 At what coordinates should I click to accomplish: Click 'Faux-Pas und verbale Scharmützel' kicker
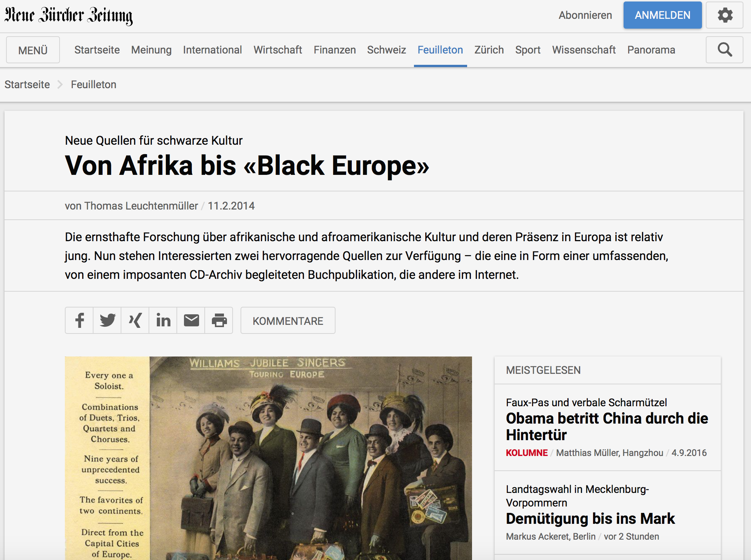[586, 402]
